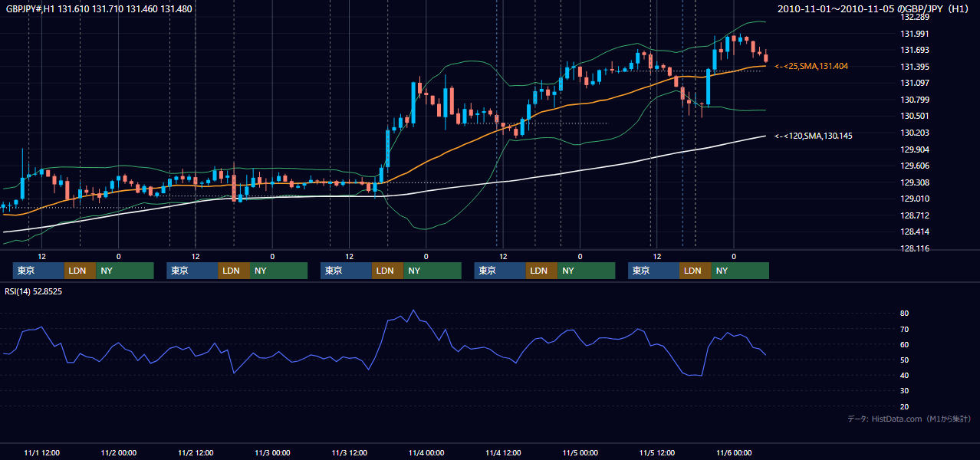This screenshot has height=460, width=980.
Task: Click price axis value 128.414
Action: (x=914, y=232)
